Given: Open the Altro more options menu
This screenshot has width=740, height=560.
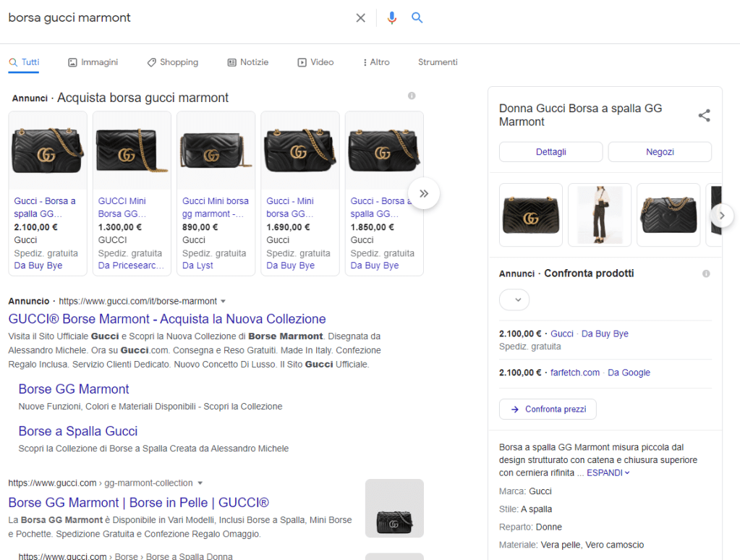Looking at the screenshot, I should (x=375, y=62).
